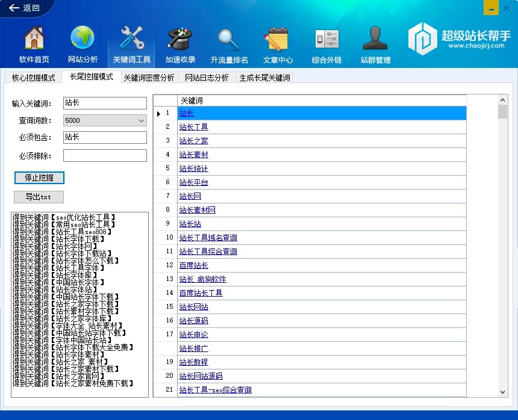This screenshot has height=420, width=518.
Task: Open the 文章中心 notepad icon
Action: coord(278,39)
